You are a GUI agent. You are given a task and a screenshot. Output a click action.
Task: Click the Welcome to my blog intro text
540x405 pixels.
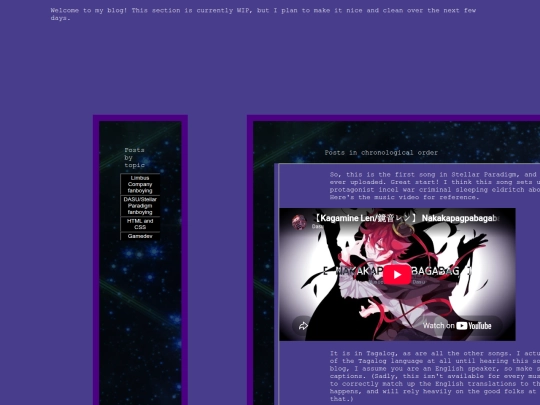click(263, 14)
